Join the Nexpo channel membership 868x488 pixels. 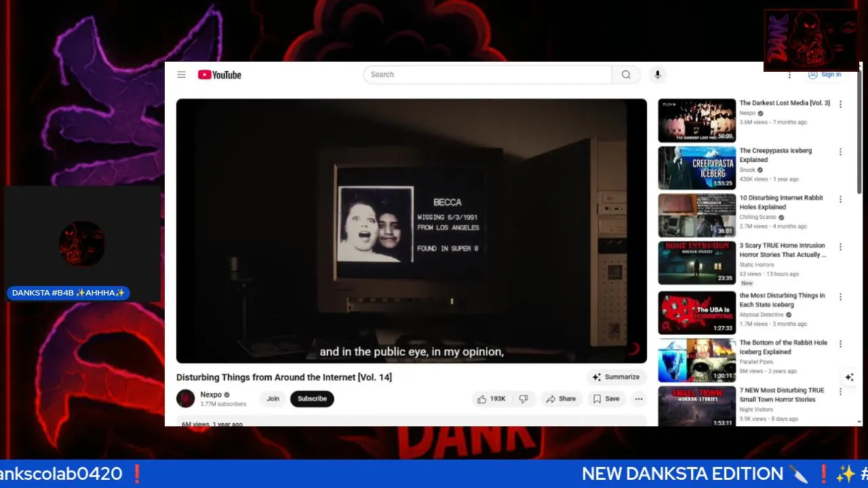273,399
